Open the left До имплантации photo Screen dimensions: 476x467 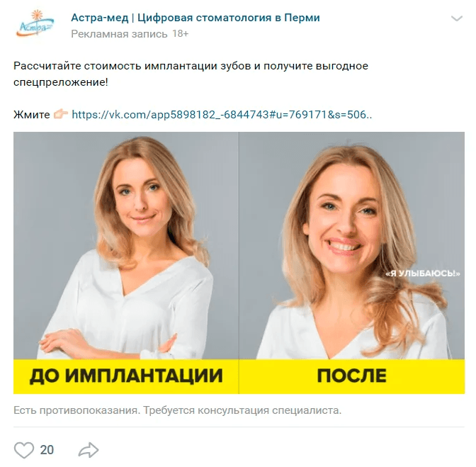click(126, 245)
